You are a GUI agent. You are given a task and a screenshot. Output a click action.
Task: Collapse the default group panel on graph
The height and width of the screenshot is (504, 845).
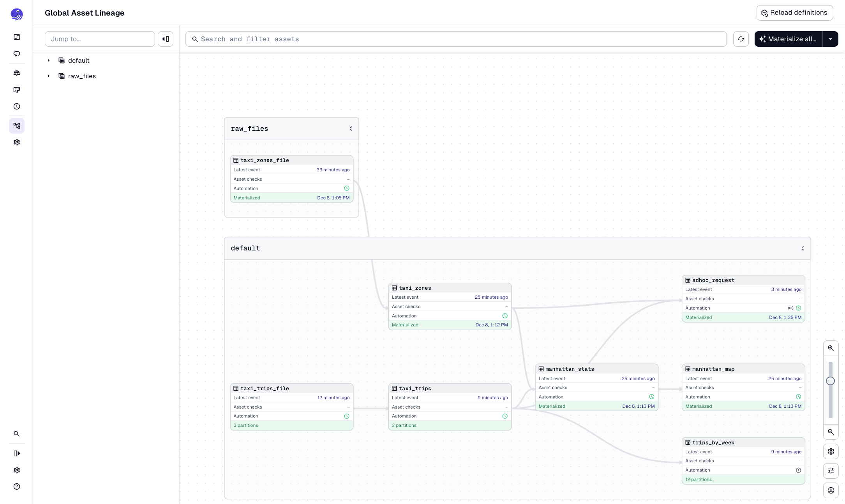point(803,248)
